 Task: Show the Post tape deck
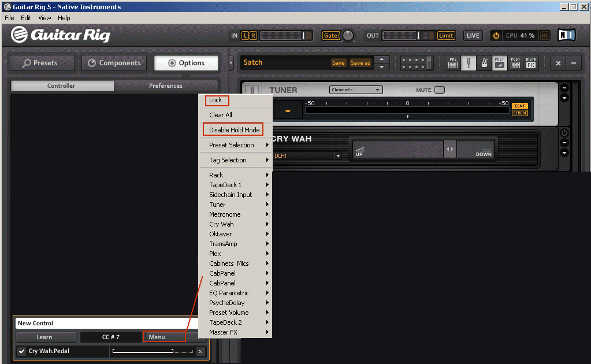pos(515,63)
